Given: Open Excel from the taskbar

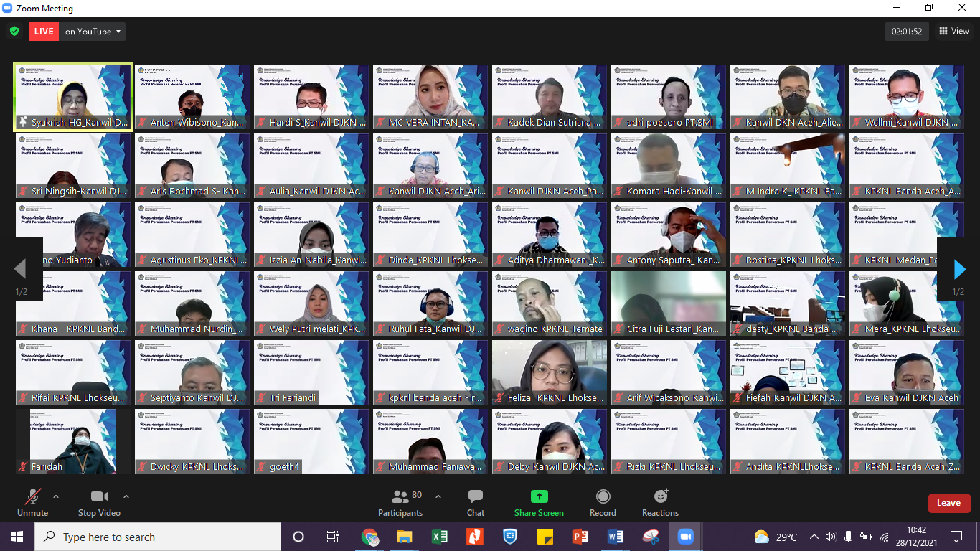Looking at the screenshot, I should (440, 537).
